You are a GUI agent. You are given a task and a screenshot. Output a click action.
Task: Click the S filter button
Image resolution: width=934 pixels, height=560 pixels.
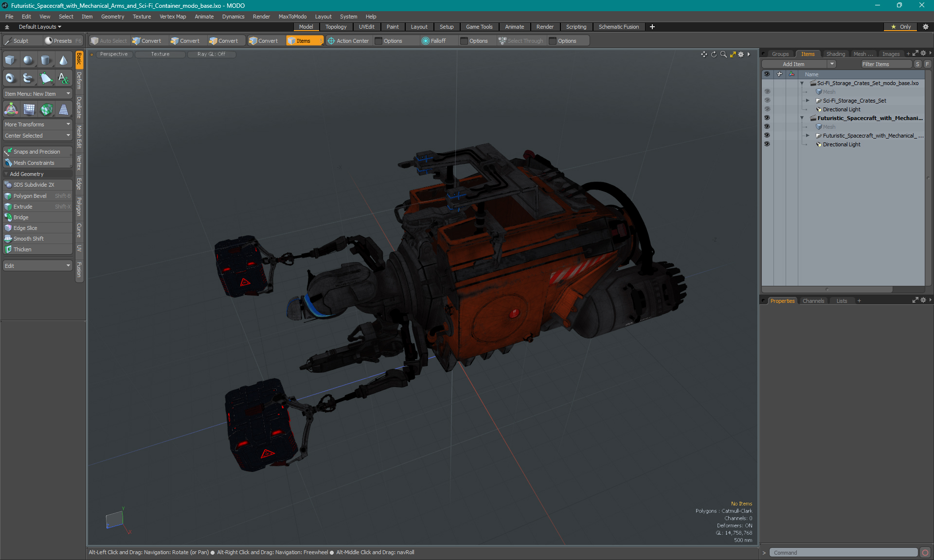(917, 64)
